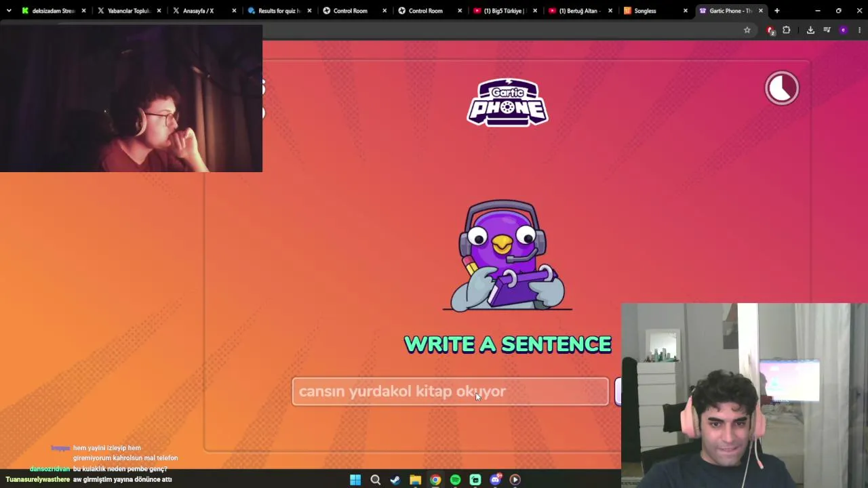The width and height of the screenshot is (868, 488).
Task: Open Discord from the taskbar
Action: coord(496,480)
